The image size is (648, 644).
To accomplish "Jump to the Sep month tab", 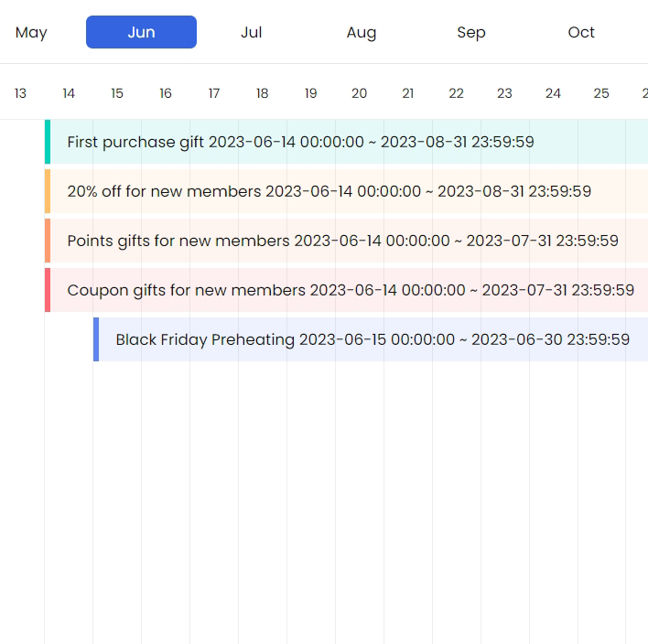I will [x=470, y=32].
